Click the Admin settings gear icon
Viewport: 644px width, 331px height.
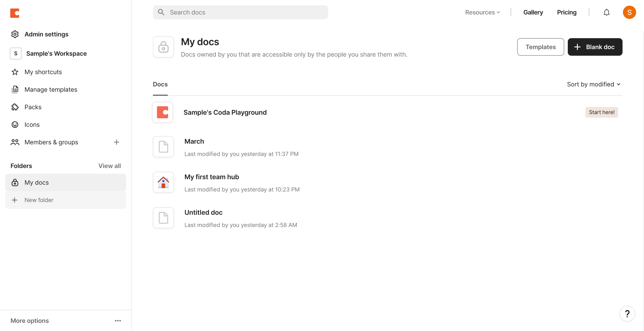15,34
